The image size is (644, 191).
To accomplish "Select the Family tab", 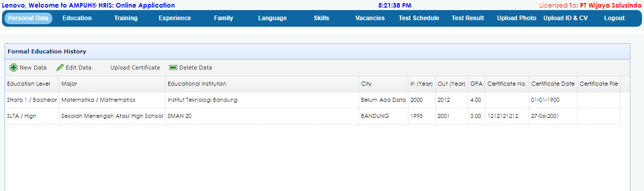I will tap(224, 18).
